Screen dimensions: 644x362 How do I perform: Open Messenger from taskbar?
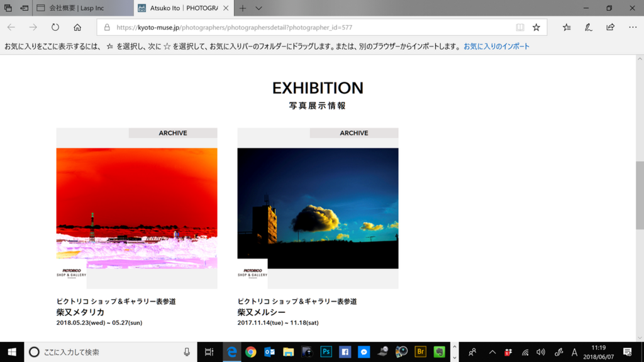(x=364, y=352)
